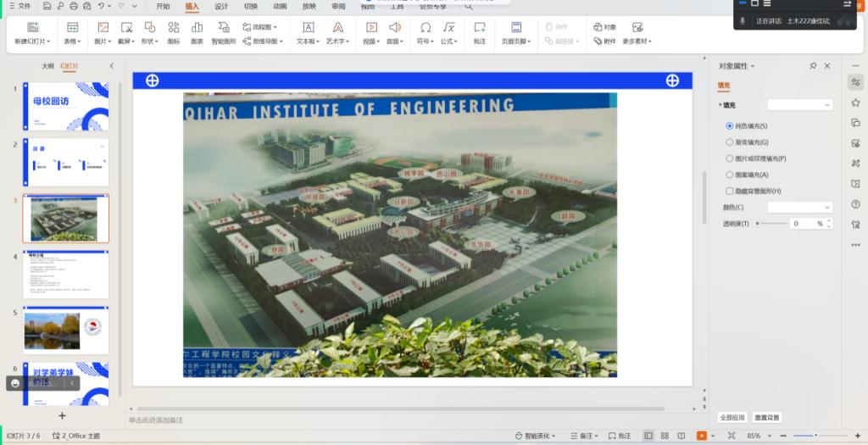Click the 图标 (Icons) library button

(x=174, y=32)
